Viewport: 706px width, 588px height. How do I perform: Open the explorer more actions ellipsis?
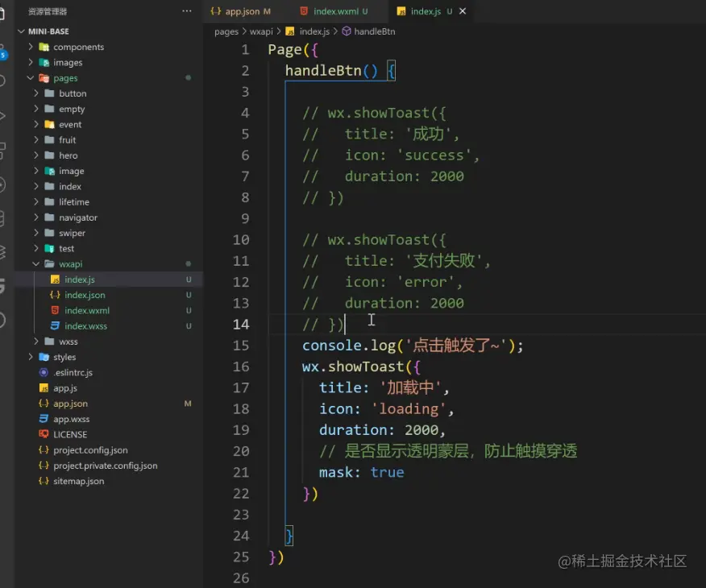(186, 11)
